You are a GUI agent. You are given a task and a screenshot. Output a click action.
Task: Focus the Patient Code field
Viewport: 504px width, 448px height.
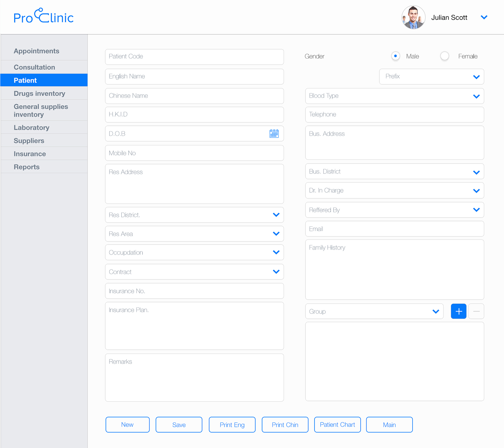[x=194, y=57]
